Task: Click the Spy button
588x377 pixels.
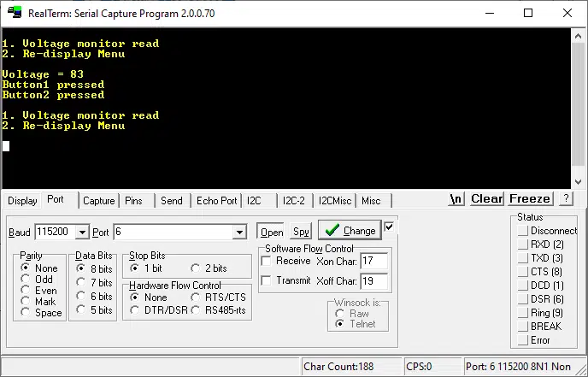Action: tap(301, 232)
